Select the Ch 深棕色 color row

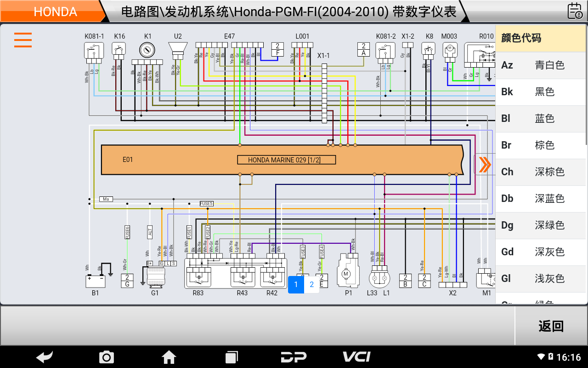click(541, 172)
